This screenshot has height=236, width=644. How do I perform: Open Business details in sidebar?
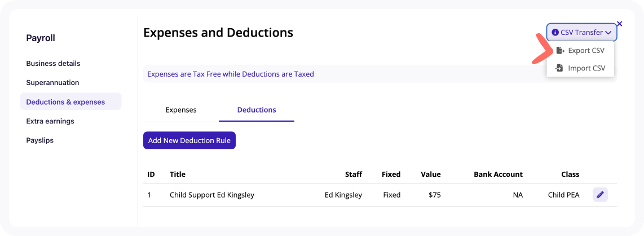pyautogui.click(x=54, y=64)
